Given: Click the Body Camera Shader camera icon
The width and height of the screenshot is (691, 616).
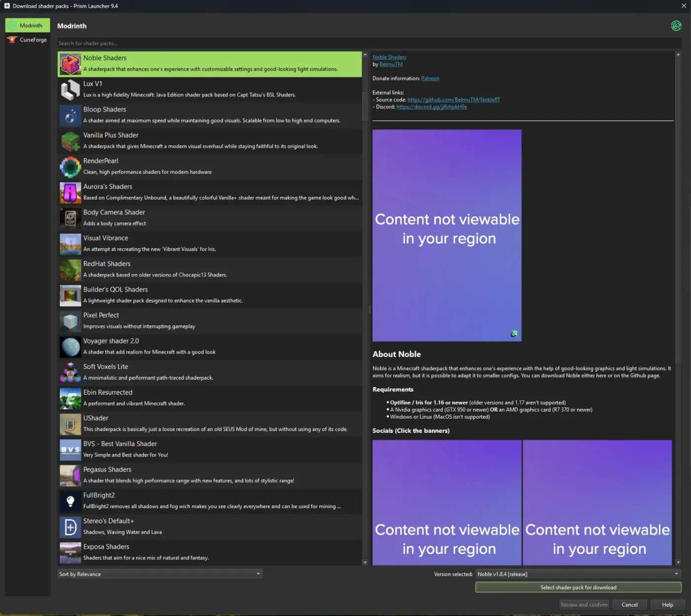Looking at the screenshot, I should click(70, 218).
